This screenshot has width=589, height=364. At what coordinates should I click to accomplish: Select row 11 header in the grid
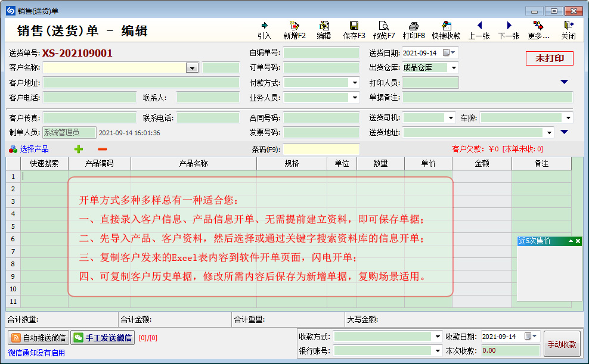13,301
